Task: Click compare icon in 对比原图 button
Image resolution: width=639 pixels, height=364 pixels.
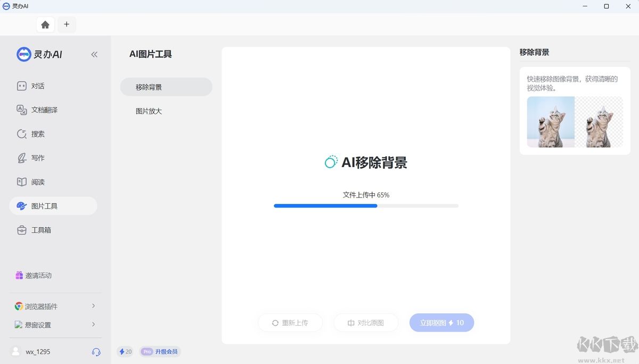Action: click(351, 322)
